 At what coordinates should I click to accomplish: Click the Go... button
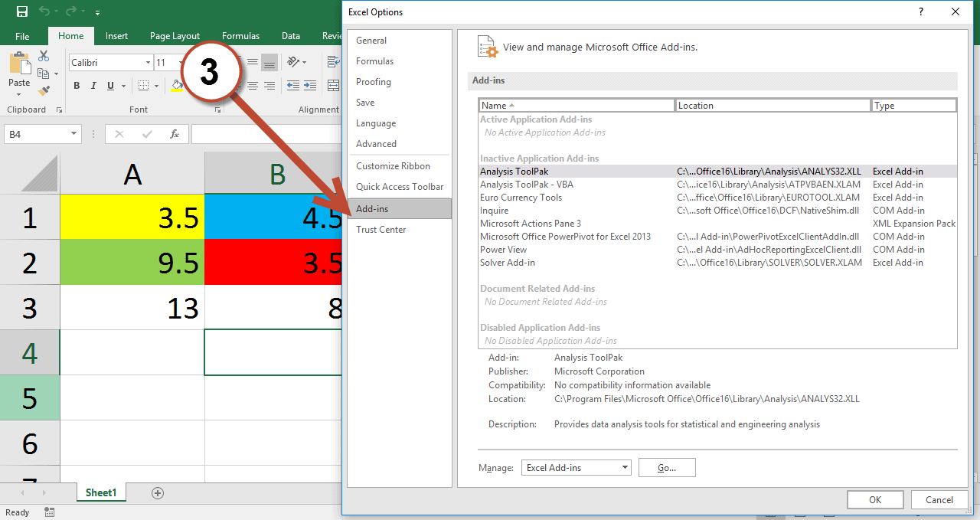tap(667, 467)
